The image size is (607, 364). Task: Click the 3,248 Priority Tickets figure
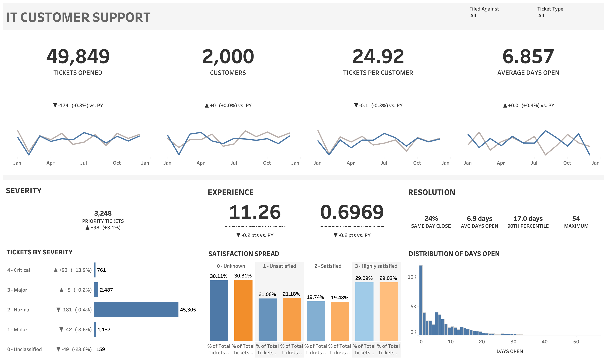(x=103, y=213)
